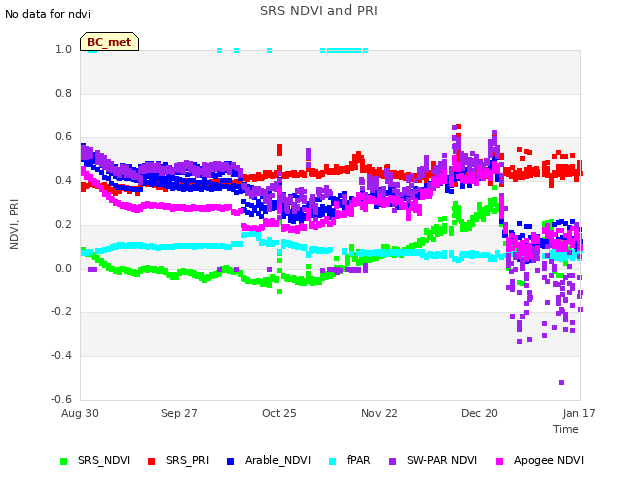This screenshot has height=480, width=640.
Task: Click the Dec 20 x-axis tick label
Action: 479,413
